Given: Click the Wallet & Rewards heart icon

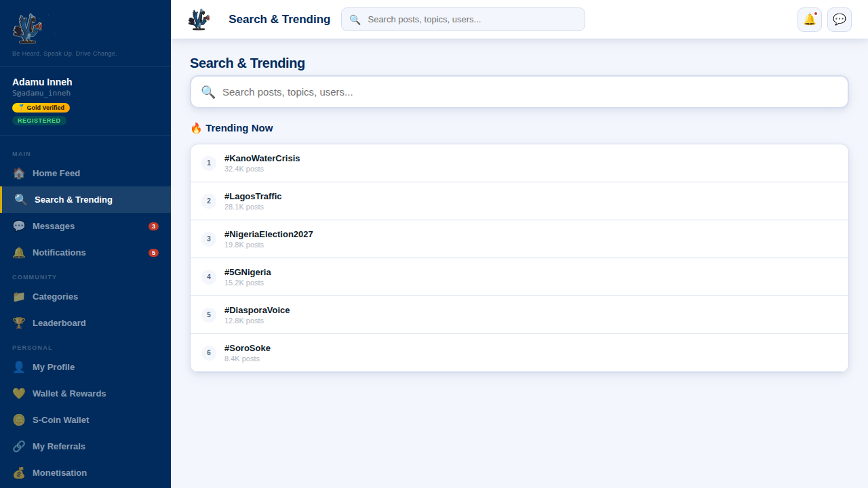Looking at the screenshot, I should pos(19,394).
